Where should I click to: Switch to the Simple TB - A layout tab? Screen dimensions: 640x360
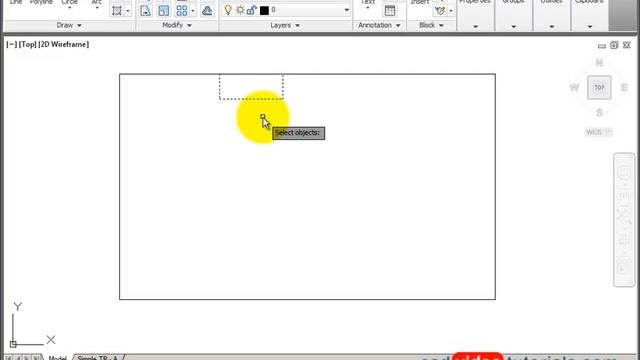(98, 358)
